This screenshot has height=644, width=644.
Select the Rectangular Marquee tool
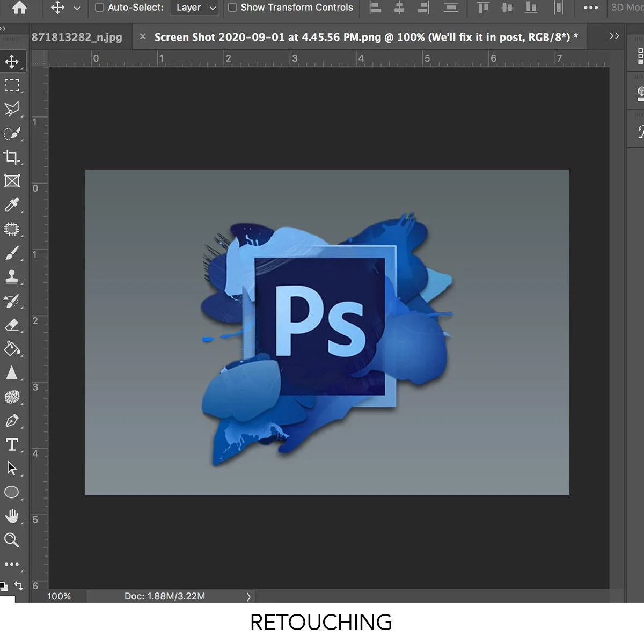(x=12, y=85)
